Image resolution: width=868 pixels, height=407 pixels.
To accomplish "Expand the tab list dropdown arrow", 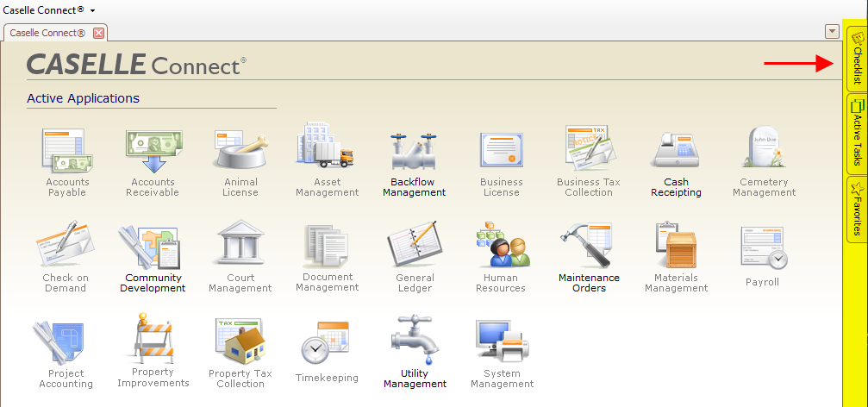I will pos(832,32).
